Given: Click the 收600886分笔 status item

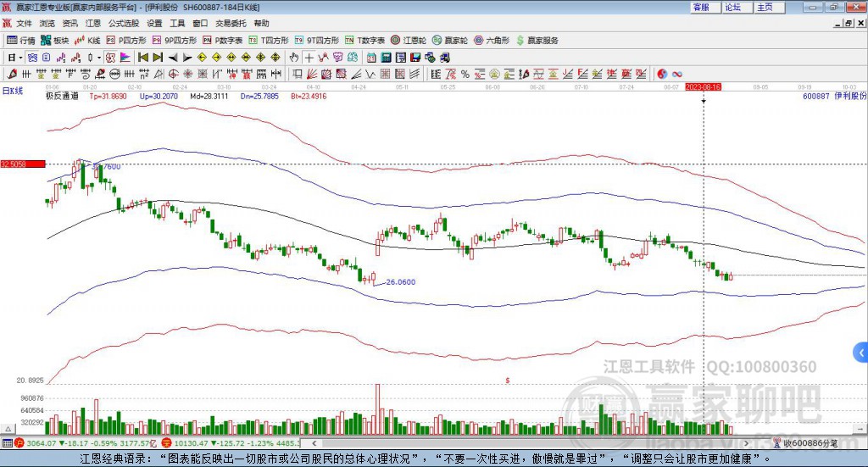Looking at the screenshot, I should (805, 443).
